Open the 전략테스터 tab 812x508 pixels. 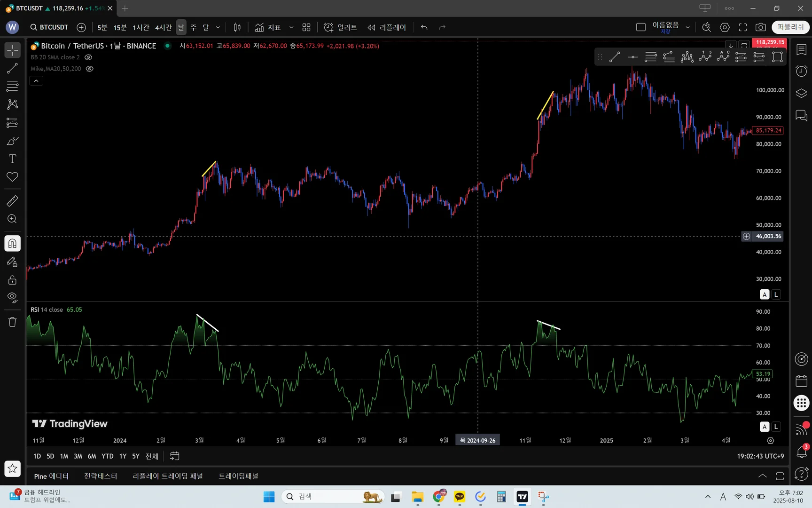(x=101, y=476)
